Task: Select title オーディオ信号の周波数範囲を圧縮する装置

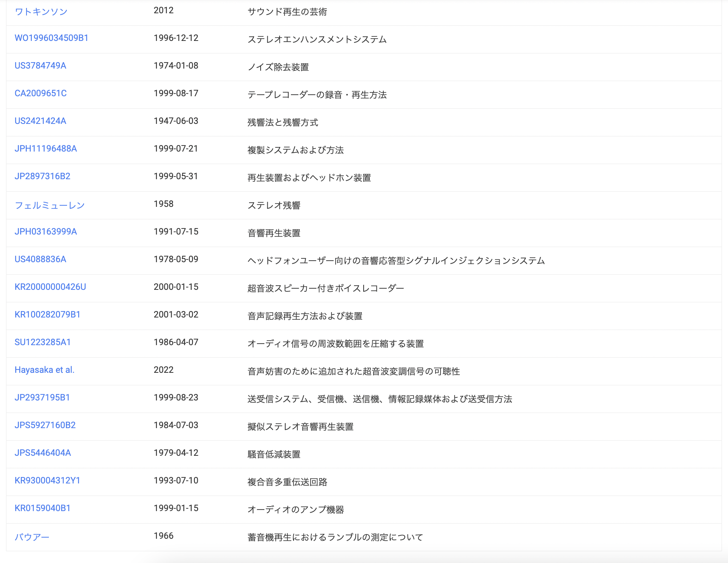Action: point(336,344)
